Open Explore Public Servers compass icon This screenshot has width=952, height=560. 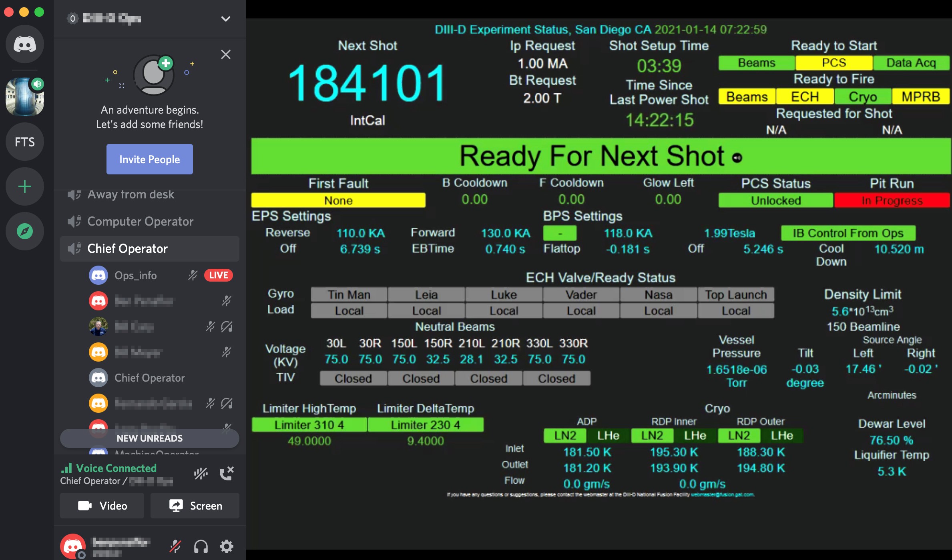coord(24,231)
